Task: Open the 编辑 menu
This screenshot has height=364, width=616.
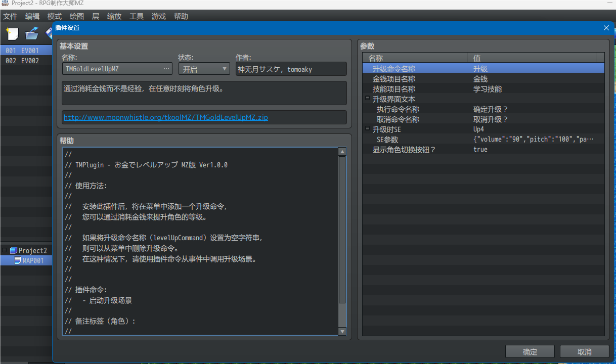Action: point(32,16)
